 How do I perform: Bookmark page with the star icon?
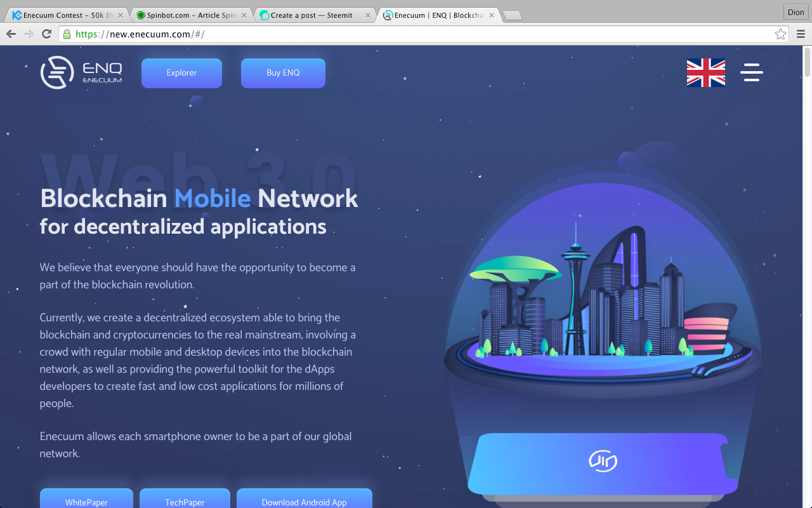[780, 34]
